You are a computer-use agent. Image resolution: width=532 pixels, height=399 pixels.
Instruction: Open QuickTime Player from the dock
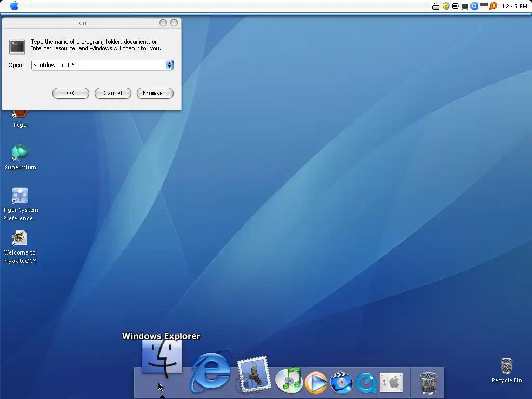[366, 382]
